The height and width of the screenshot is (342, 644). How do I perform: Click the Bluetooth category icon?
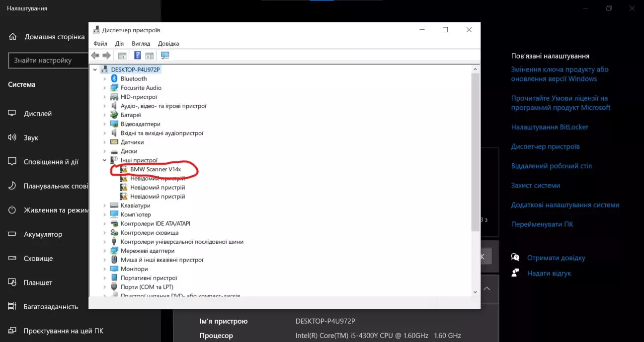pos(114,78)
